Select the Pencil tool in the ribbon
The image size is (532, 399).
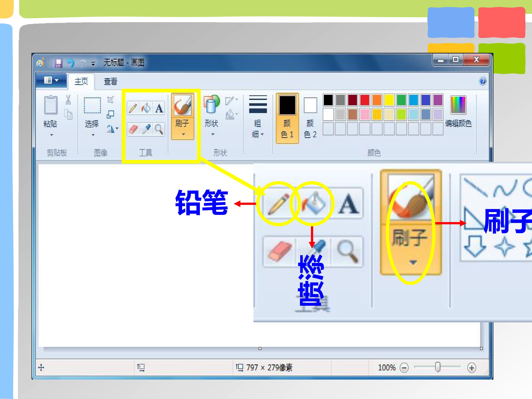[133, 108]
